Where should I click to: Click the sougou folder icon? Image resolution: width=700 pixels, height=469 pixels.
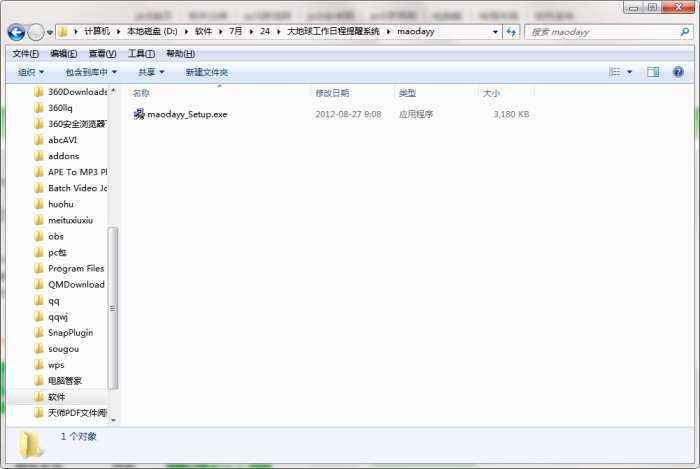(x=39, y=349)
